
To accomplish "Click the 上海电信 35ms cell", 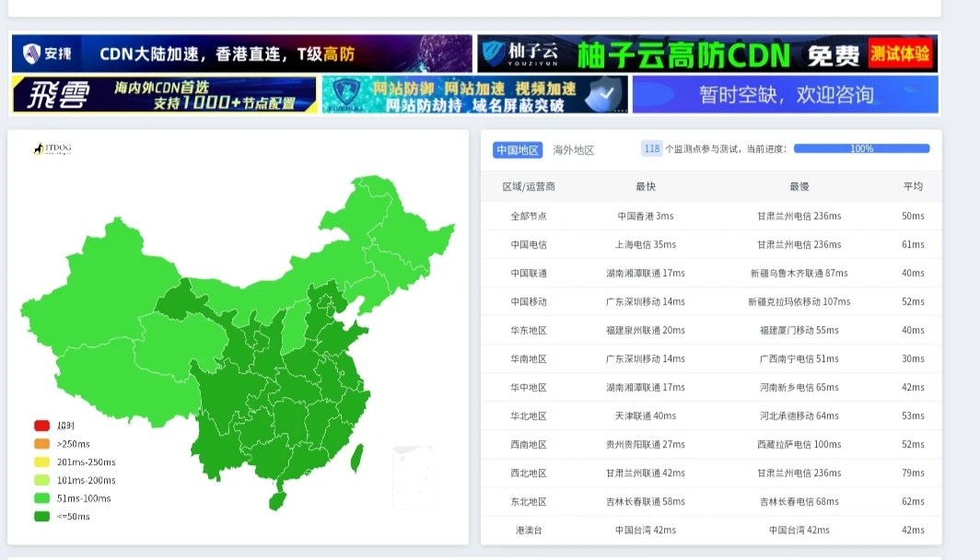I will (646, 244).
